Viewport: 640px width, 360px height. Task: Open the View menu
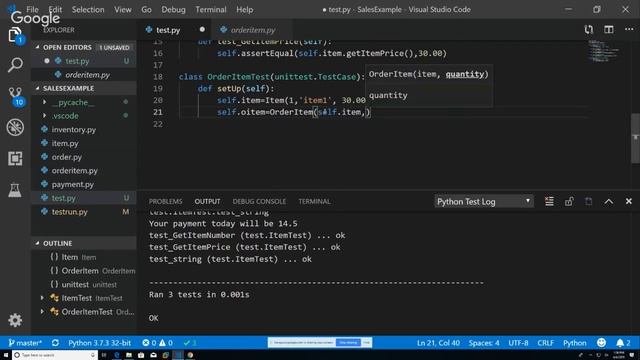122,9
